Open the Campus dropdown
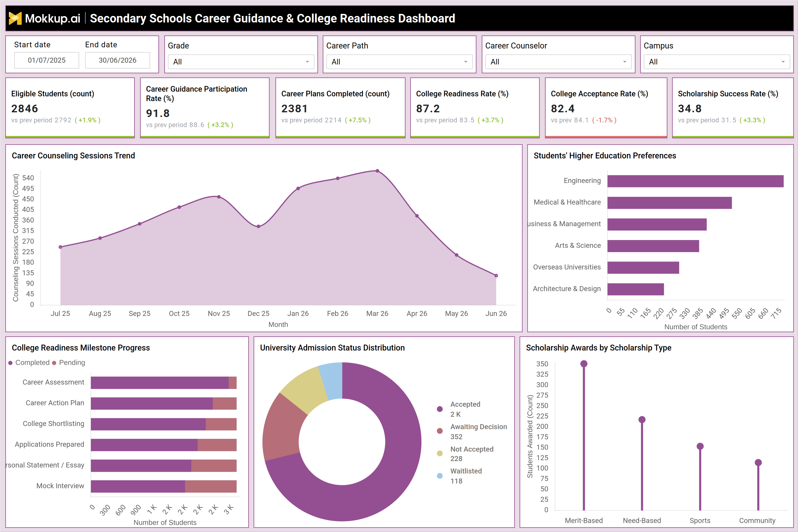The height and width of the screenshot is (532, 798). coord(716,62)
